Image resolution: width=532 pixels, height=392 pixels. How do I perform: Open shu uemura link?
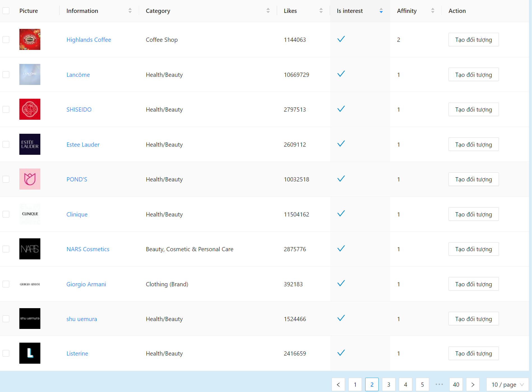coord(82,319)
